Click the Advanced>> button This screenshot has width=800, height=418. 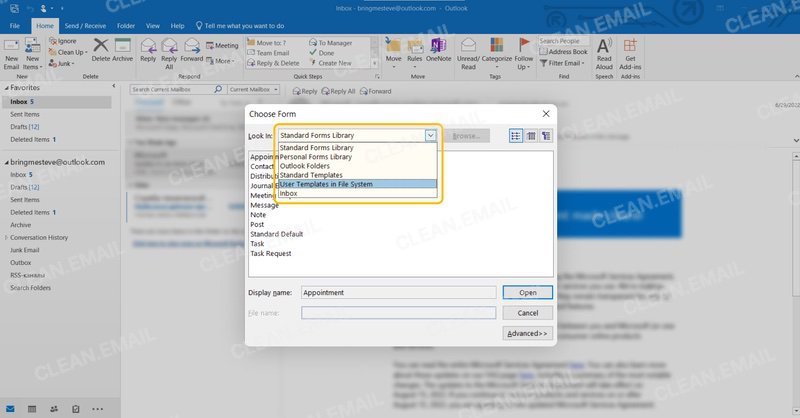pos(528,333)
